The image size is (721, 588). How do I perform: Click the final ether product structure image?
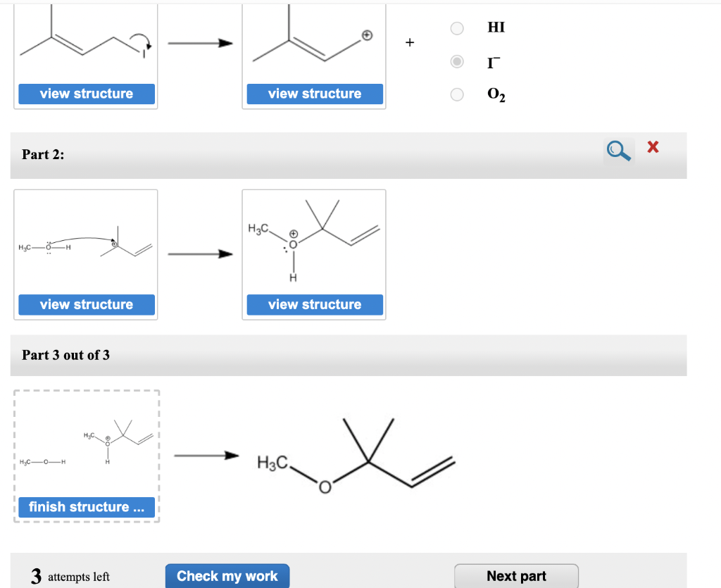pyautogui.click(x=352, y=458)
